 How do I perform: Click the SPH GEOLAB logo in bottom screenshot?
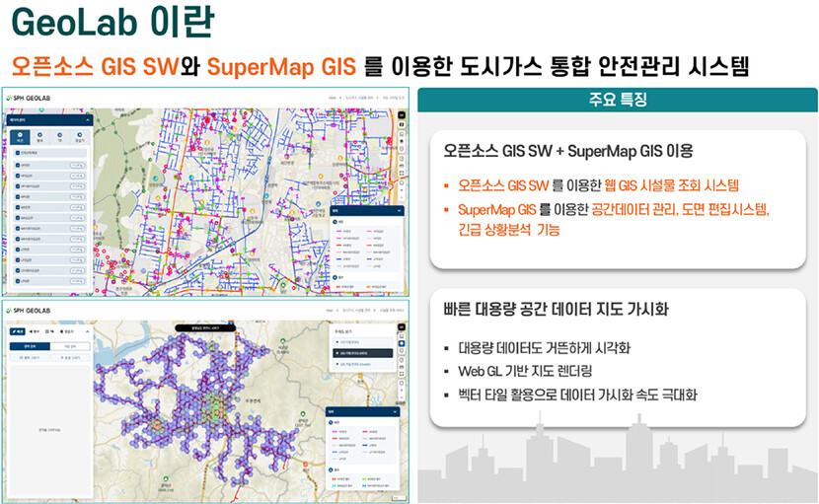(30, 311)
